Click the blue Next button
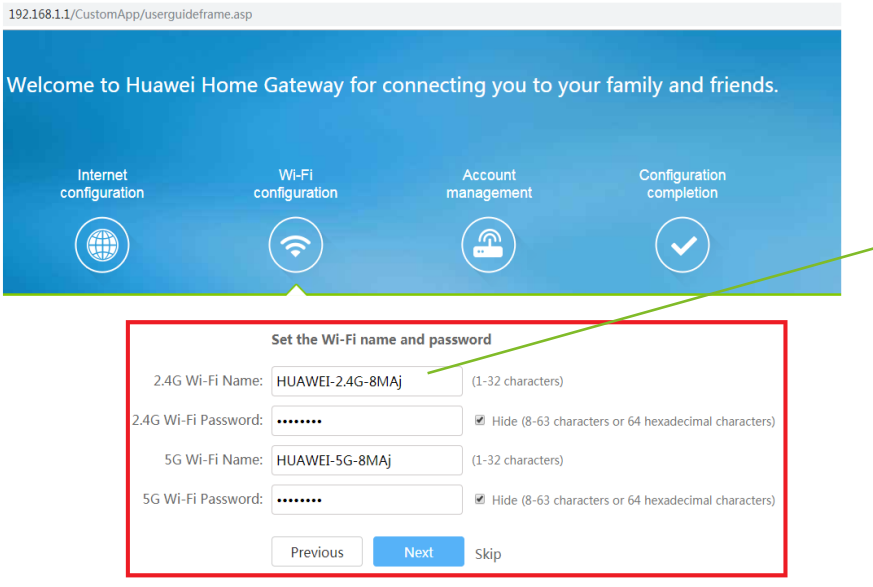The height and width of the screenshot is (587, 873). coord(419,552)
